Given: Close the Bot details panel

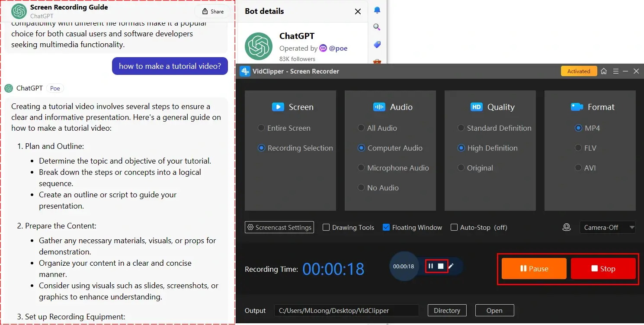Looking at the screenshot, I should (358, 12).
